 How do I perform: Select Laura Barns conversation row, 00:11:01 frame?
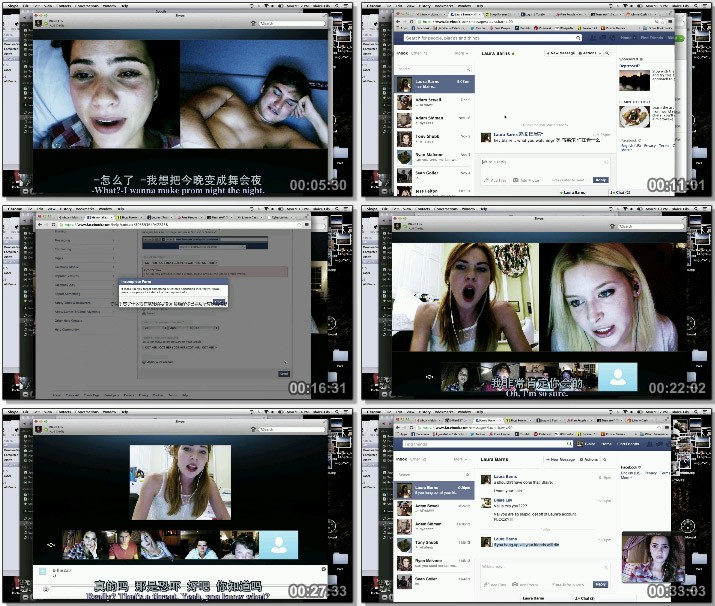[434, 84]
